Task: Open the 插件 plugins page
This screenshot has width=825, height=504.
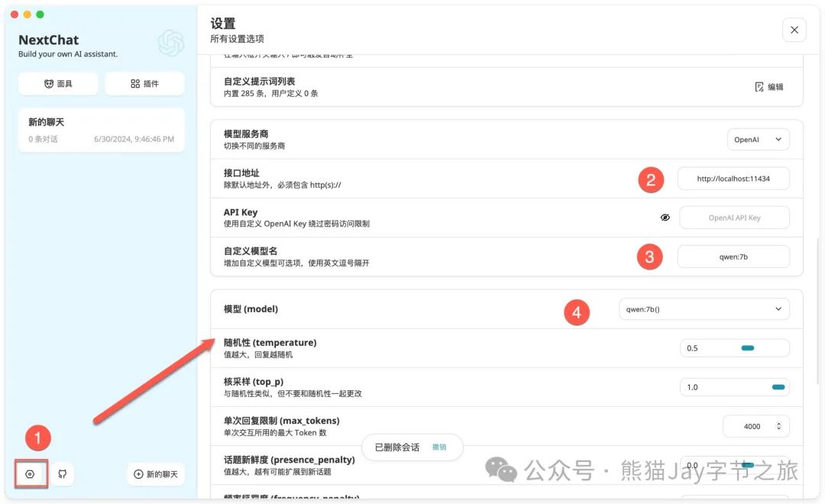Action: click(x=144, y=84)
